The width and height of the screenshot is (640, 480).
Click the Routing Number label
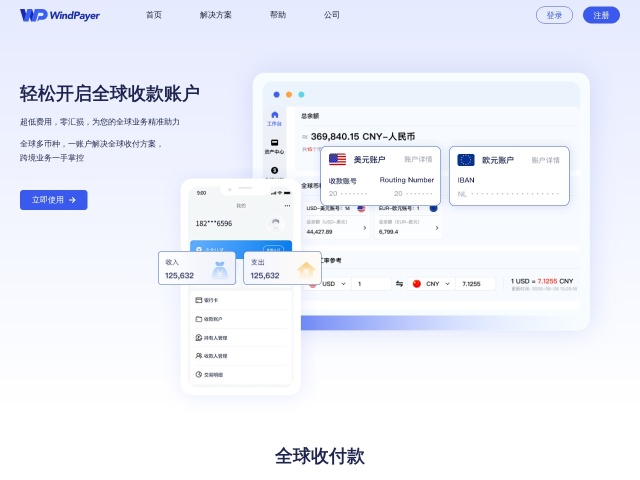pos(407,180)
